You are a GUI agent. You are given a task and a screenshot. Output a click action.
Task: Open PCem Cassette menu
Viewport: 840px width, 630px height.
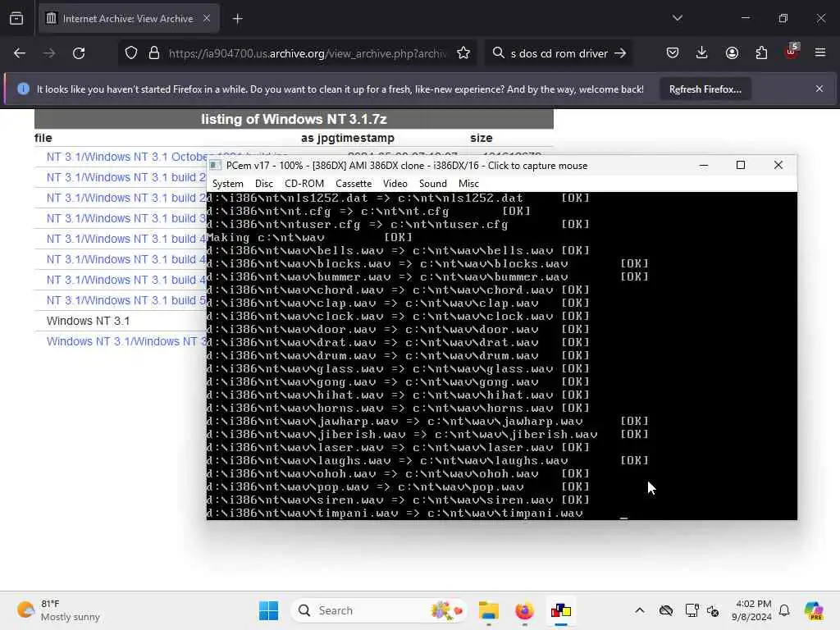point(354,184)
